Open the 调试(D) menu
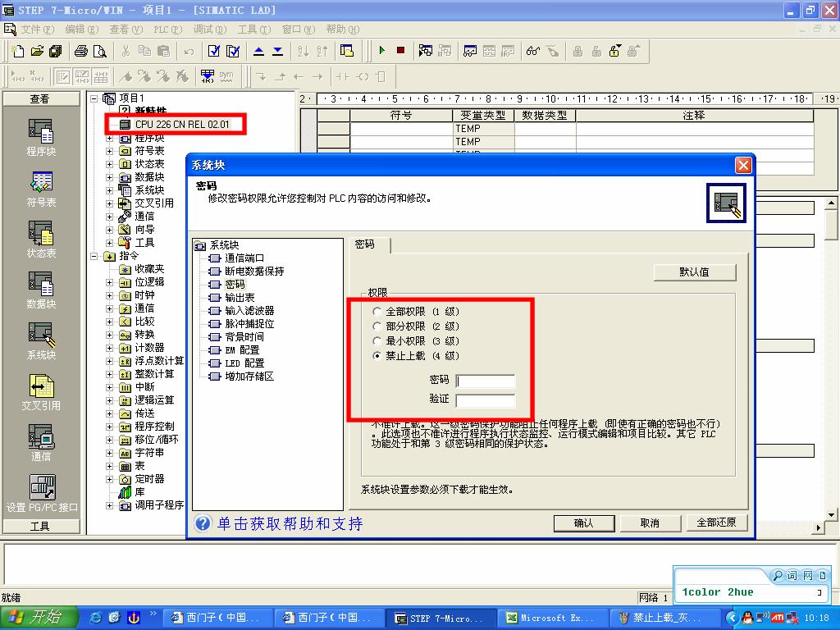The width and height of the screenshot is (840, 630). [210, 29]
